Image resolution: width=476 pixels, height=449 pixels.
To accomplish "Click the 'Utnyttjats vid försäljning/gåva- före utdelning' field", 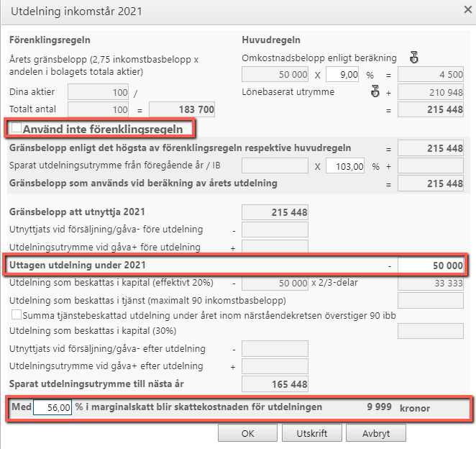I will point(275,230).
